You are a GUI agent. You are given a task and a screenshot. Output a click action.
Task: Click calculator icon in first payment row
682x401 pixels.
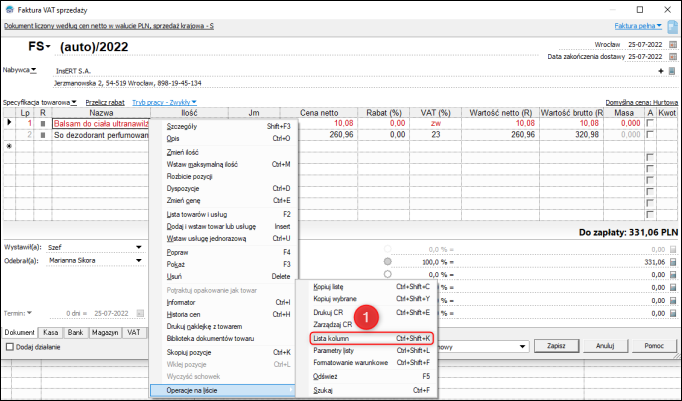pos(673,248)
